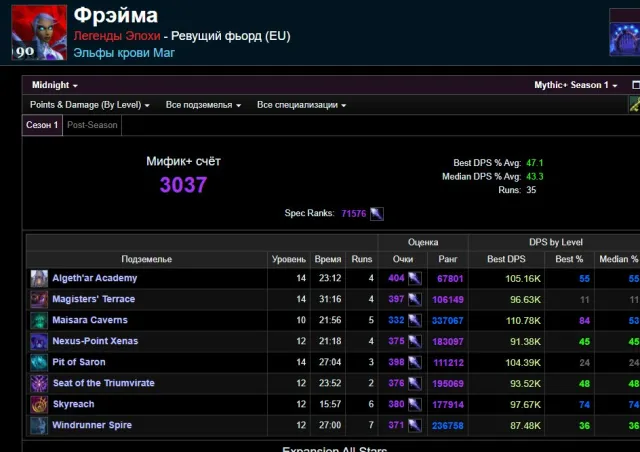Click rank 236758 for Windrunner Spire
The width and height of the screenshot is (640, 452).
click(448, 426)
